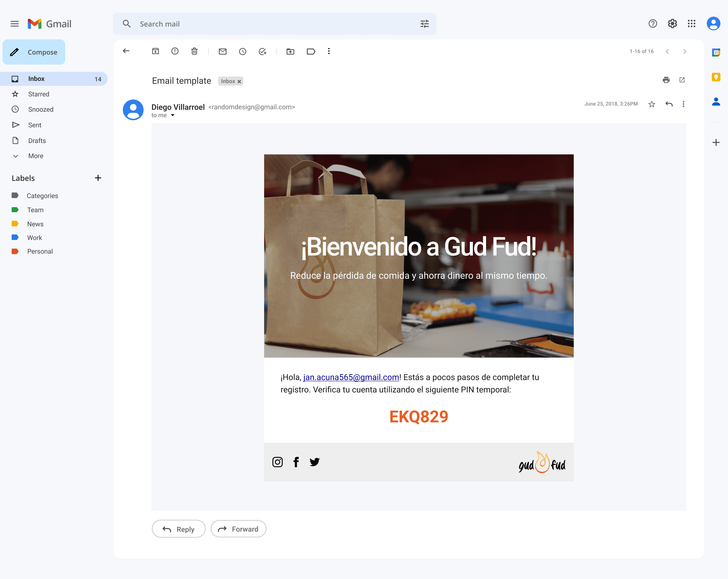Expand recipient details next to 'to me'
This screenshot has width=728, height=579.
point(173,115)
